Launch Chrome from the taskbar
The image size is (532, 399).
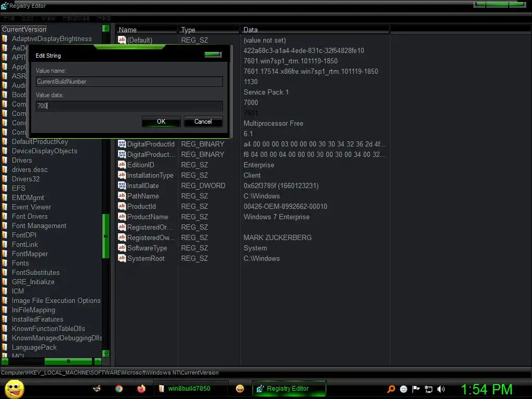(119, 389)
